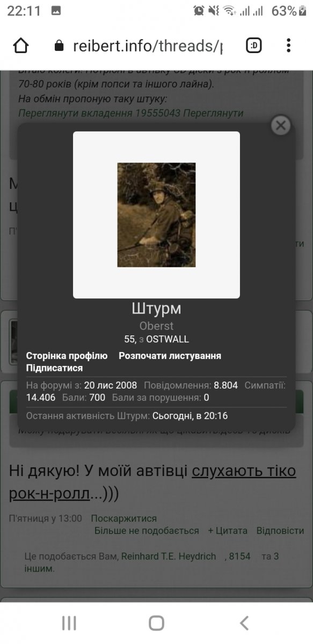Screen dimensions: 313x644
Task: Close the Штурм profile popup
Action: 280,125
